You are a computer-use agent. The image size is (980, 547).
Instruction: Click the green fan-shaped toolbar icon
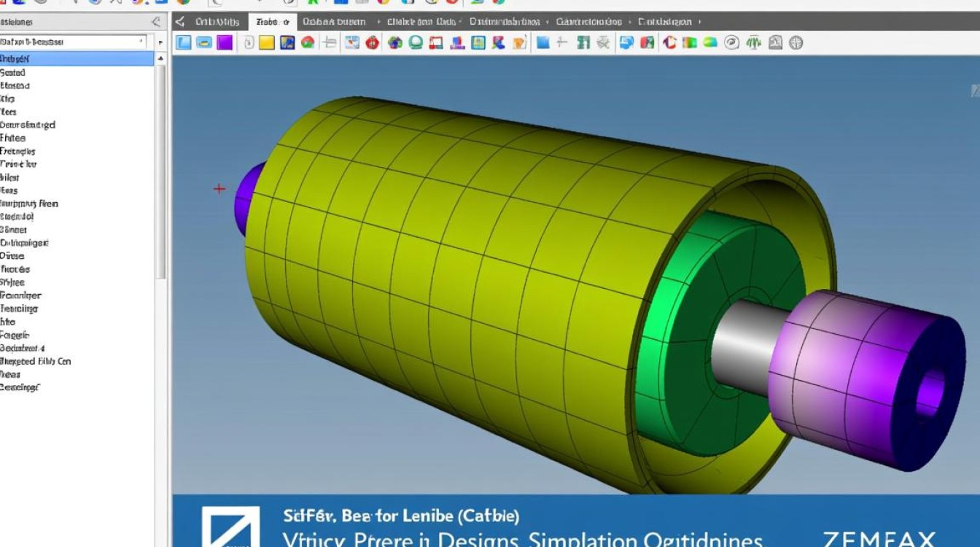point(753,43)
